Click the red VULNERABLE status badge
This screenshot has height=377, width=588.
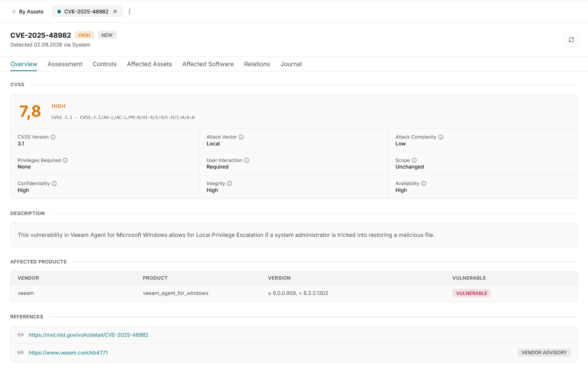[x=472, y=293]
